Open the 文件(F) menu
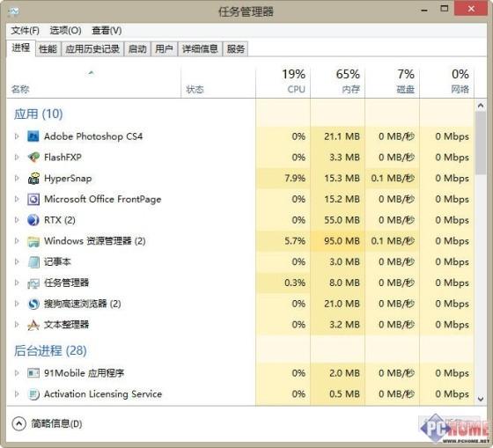Image resolution: width=493 pixels, height=448 pixels. 26,31
